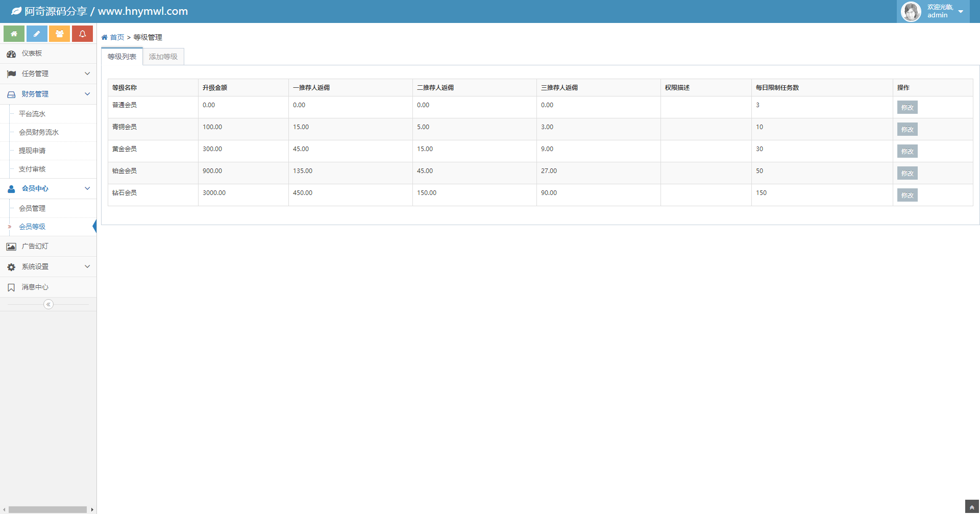Switch to the 添加等级 tab
Image resolution: width=980 pixels, height=514 pixels.
(x=163, y=57)
